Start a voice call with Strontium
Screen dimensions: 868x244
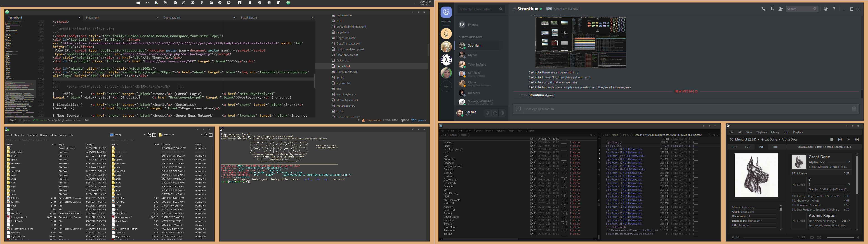coord(764,9)
